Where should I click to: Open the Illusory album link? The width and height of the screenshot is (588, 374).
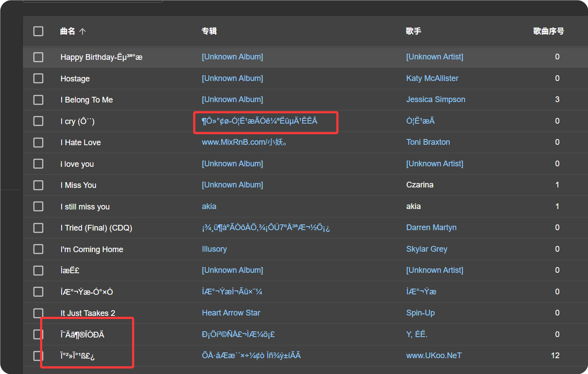(214, 249)
